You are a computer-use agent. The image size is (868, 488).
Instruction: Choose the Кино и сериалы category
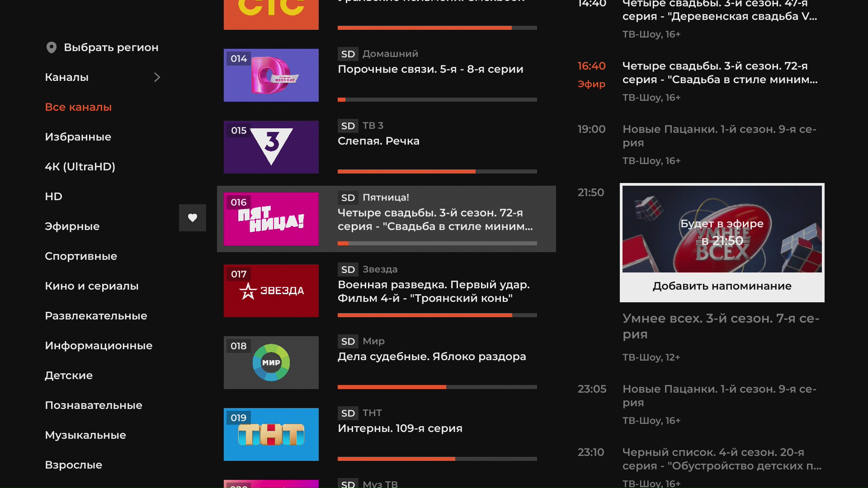(92, 286)
